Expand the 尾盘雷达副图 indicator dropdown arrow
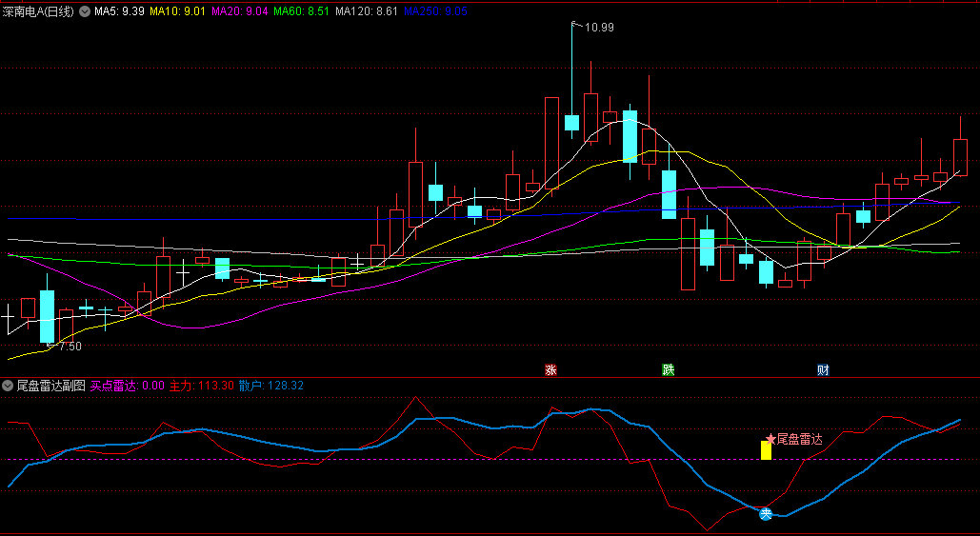 tap(9, 386)
